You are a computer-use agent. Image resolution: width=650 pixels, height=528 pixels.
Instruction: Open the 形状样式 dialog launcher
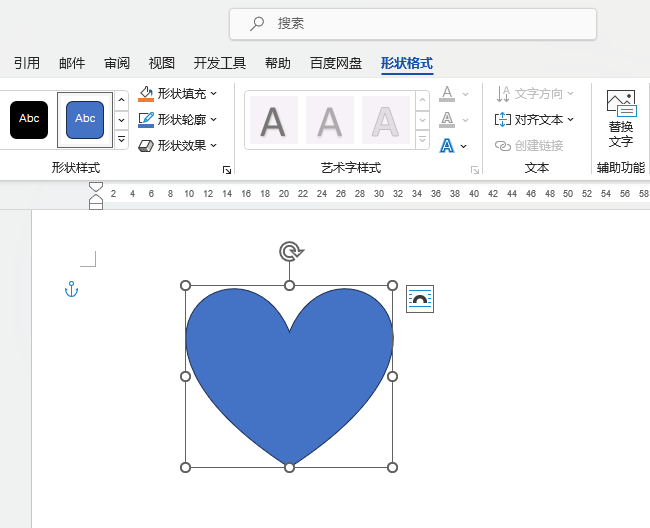tap(227, 170)
